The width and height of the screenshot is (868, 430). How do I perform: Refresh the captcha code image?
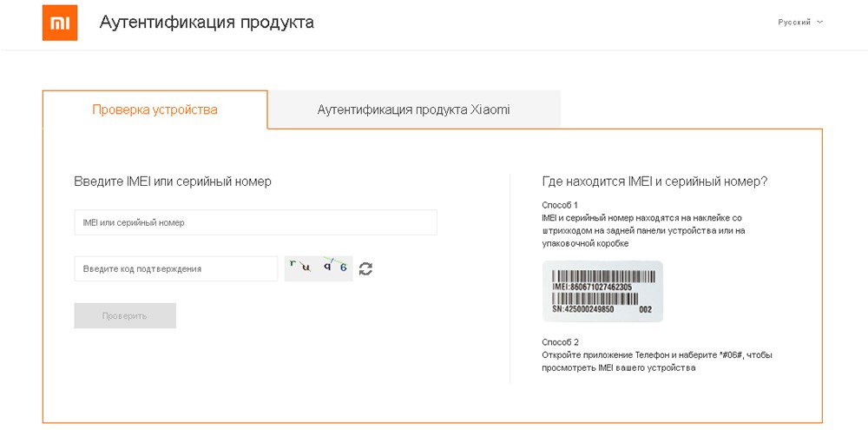(365, 268)
